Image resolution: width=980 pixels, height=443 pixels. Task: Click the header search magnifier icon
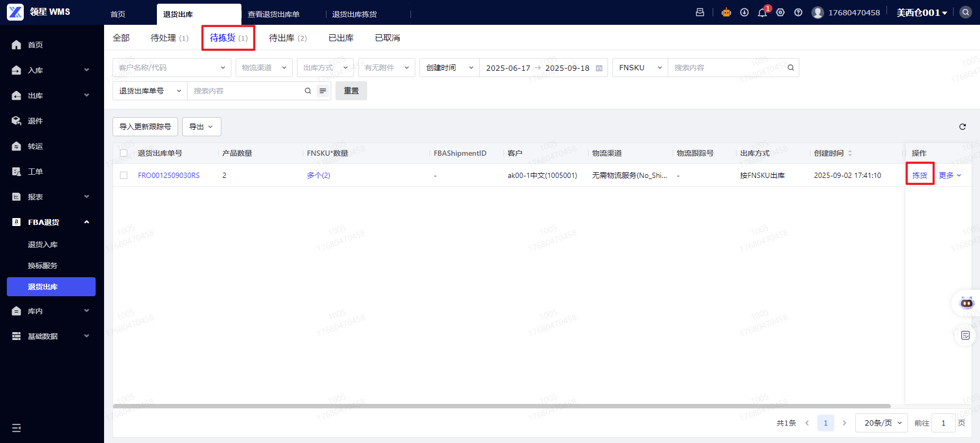pos(966,12)
